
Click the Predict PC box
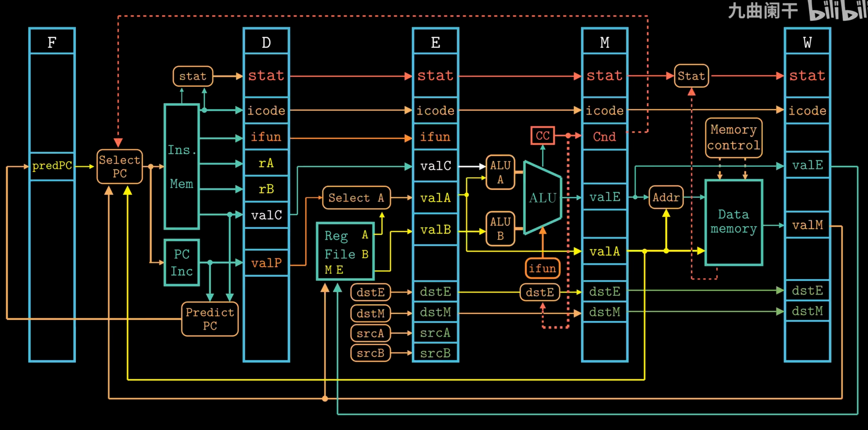[210, 319]
